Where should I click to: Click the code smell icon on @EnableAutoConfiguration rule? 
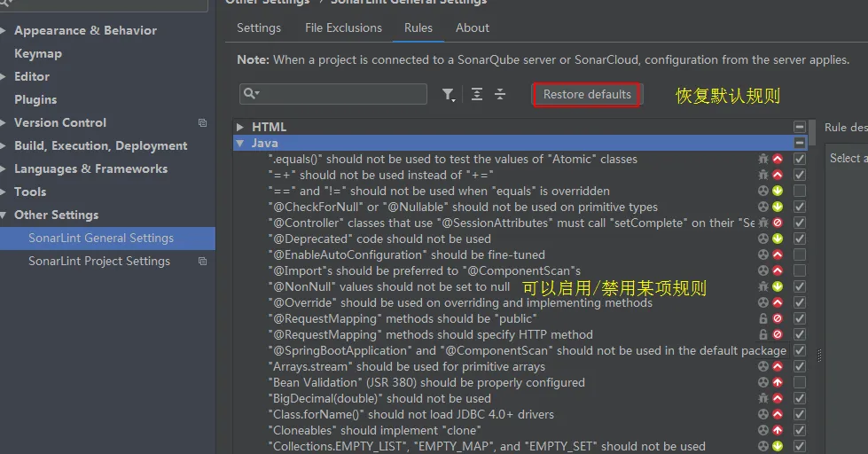pyautogui.click(x=763, y=254)
